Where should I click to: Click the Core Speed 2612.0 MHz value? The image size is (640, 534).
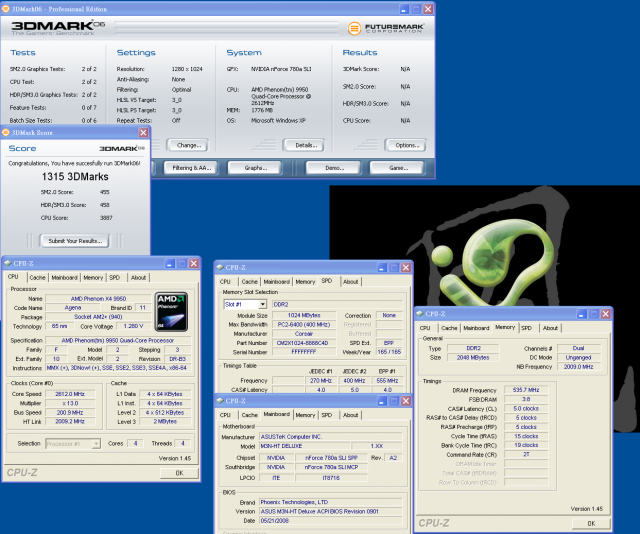(x=70, y=394)
